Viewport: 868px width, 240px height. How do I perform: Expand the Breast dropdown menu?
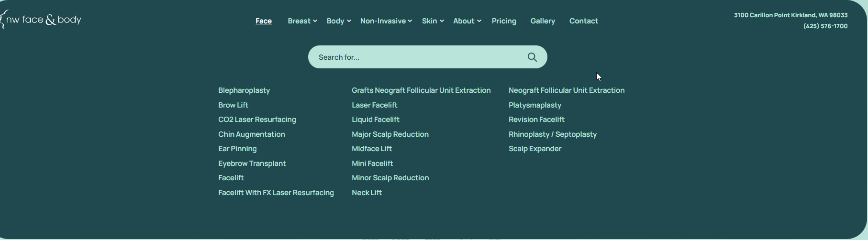point(302,21)
